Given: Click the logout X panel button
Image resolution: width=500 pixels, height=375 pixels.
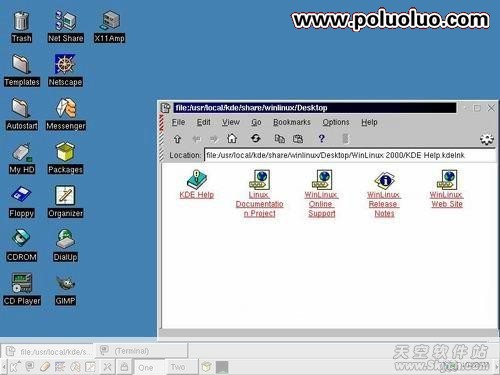Looking at the screenshot, I should click(107, 367).
